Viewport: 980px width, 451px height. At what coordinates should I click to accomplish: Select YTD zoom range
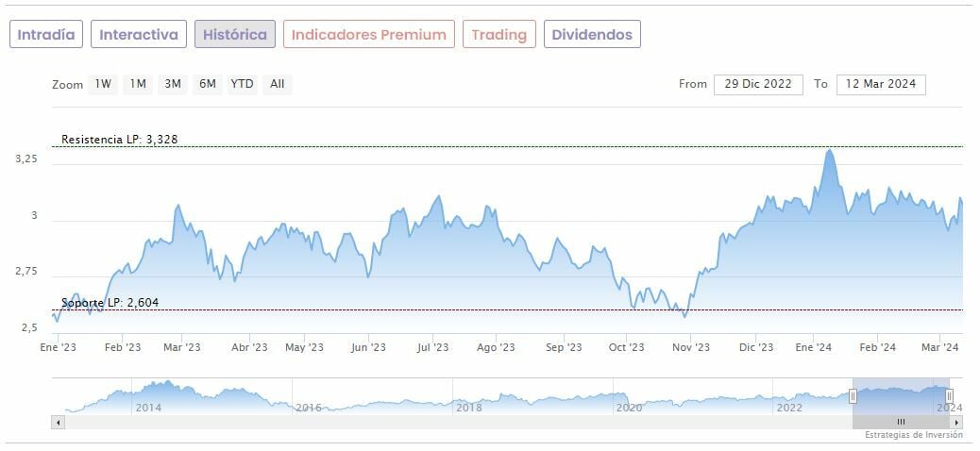coord(243,84)
